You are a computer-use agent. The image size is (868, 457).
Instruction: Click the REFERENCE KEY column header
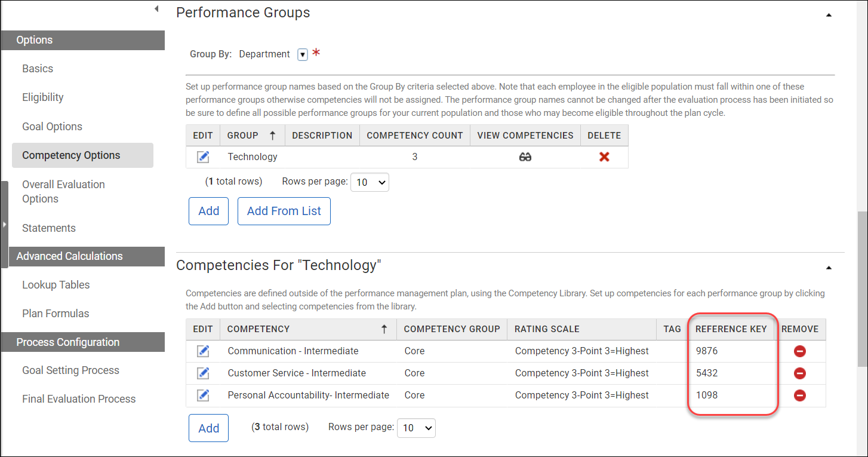pyautogui.click(x=731, y=329)
